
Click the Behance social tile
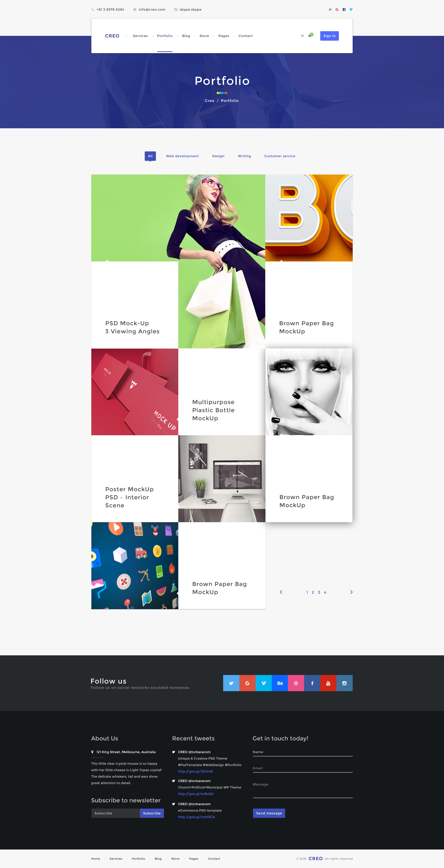click(x=280, y=683)
